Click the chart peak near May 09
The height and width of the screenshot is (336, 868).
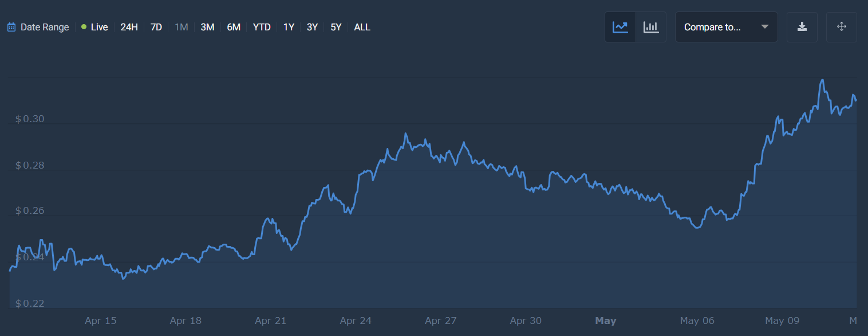tap(823, 80)
